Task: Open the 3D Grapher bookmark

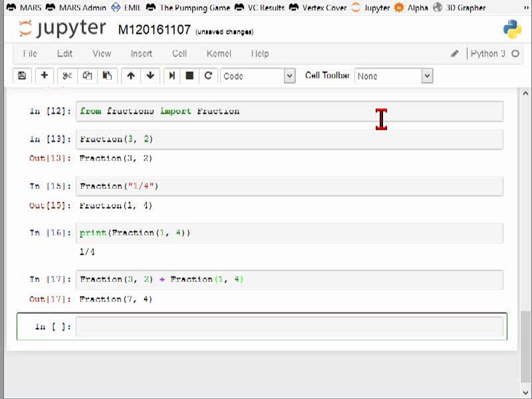Action: click(x=460, y=7)
